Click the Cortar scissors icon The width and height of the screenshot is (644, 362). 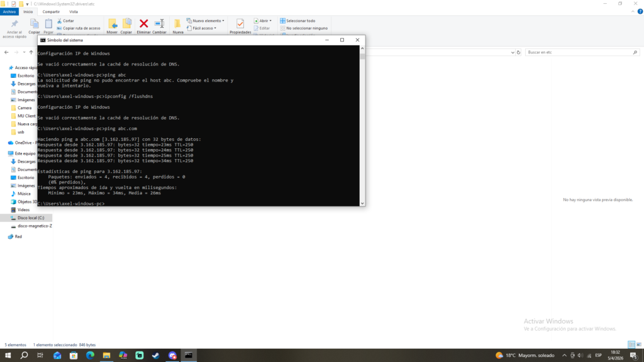(60, 21)
